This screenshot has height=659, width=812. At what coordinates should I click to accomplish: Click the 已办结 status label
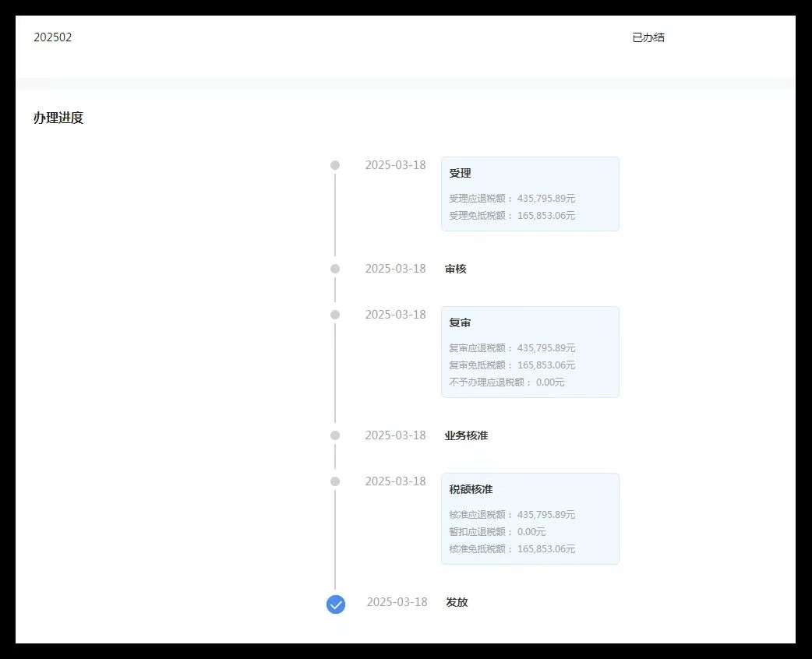coord(649,37)
